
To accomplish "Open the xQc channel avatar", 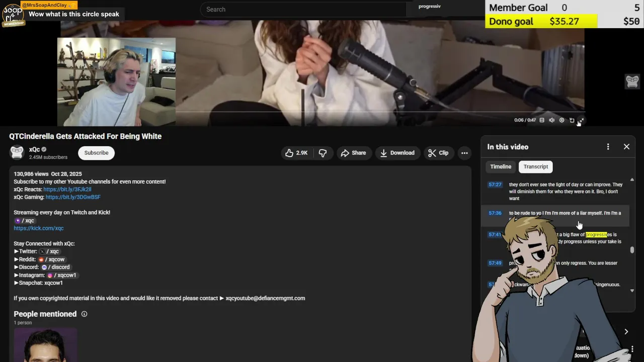I will [x=17, y=152].
